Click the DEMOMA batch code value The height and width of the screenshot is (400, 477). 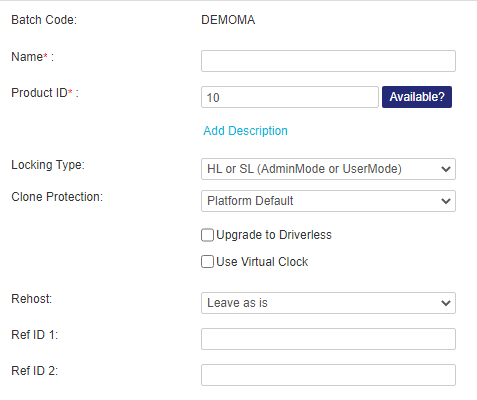point(228,20)
